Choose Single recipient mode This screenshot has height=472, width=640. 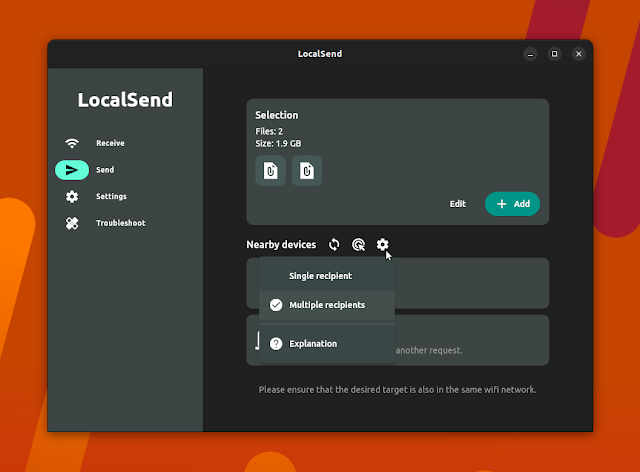point(327,276)
